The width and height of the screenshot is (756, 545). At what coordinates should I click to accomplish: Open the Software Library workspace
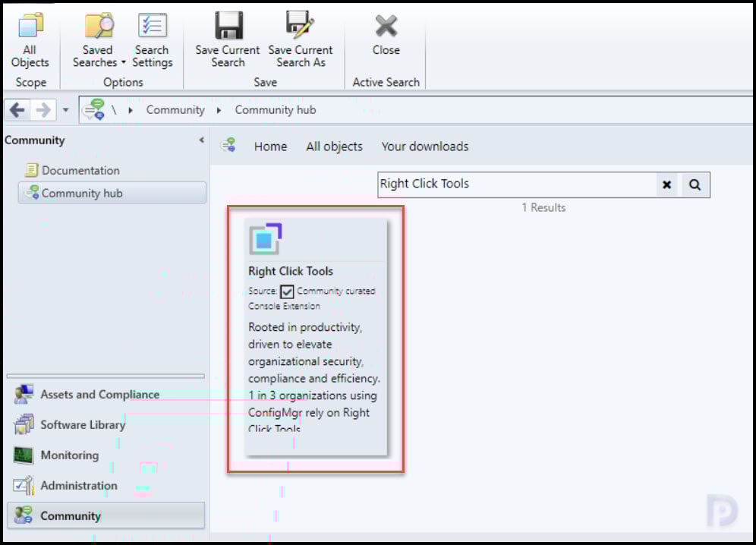[x=83, y=425]
